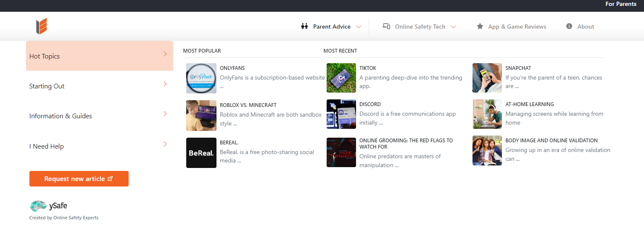The image size is (644, 229).
Task: Open the TIKTOK article title
Action: (368, 68)
